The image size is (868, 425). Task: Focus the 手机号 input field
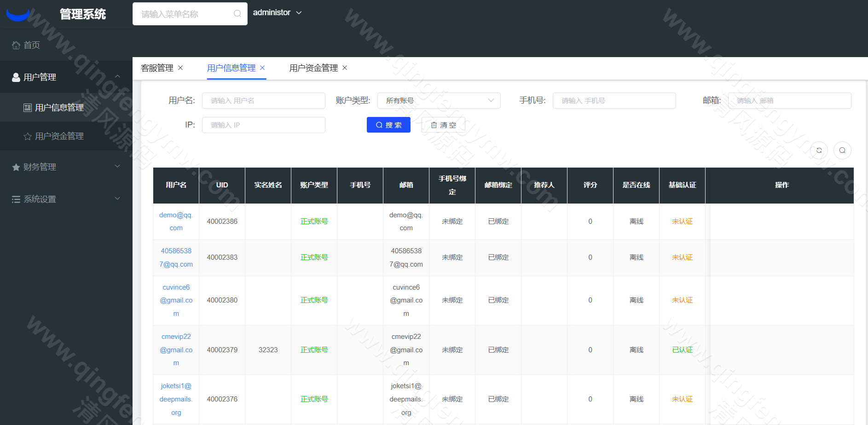(x=614, y=101)
